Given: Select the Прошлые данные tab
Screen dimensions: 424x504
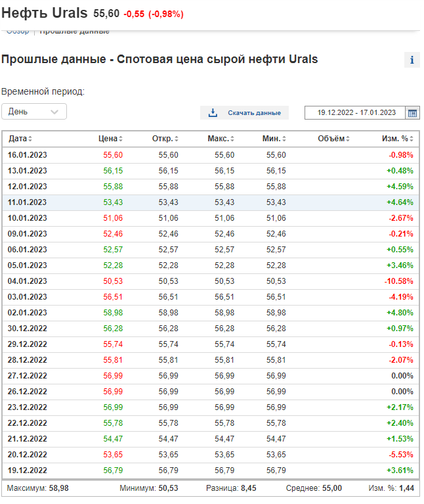Looking at the screenshot, I should pos(74,32).
